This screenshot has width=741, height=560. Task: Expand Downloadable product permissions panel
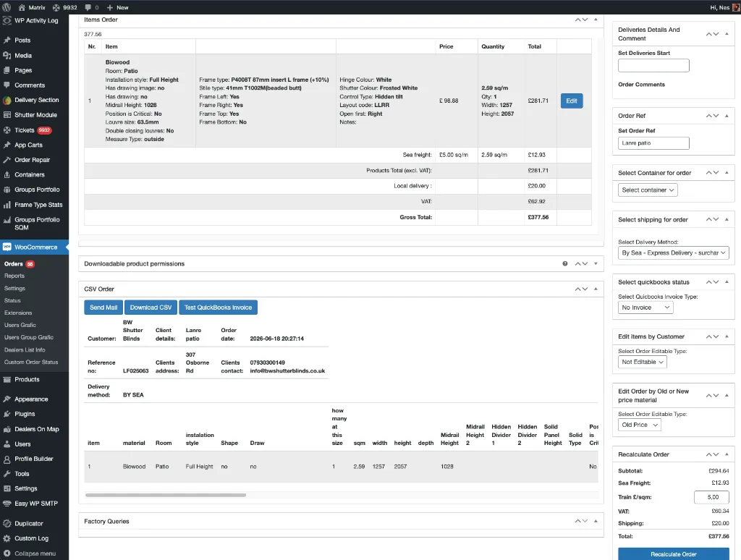596,263
